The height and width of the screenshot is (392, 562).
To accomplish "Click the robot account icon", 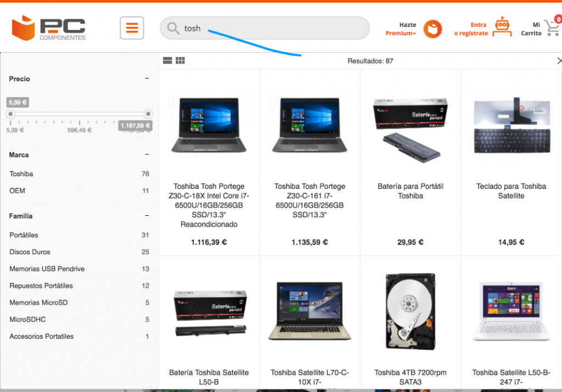I will pos(502,27).
